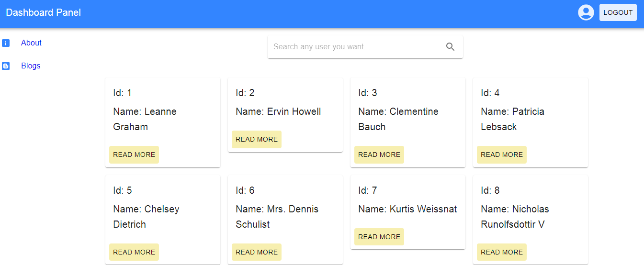Click the text 'Id: 6'
This screenshot has height=265, width=644.
245,190
